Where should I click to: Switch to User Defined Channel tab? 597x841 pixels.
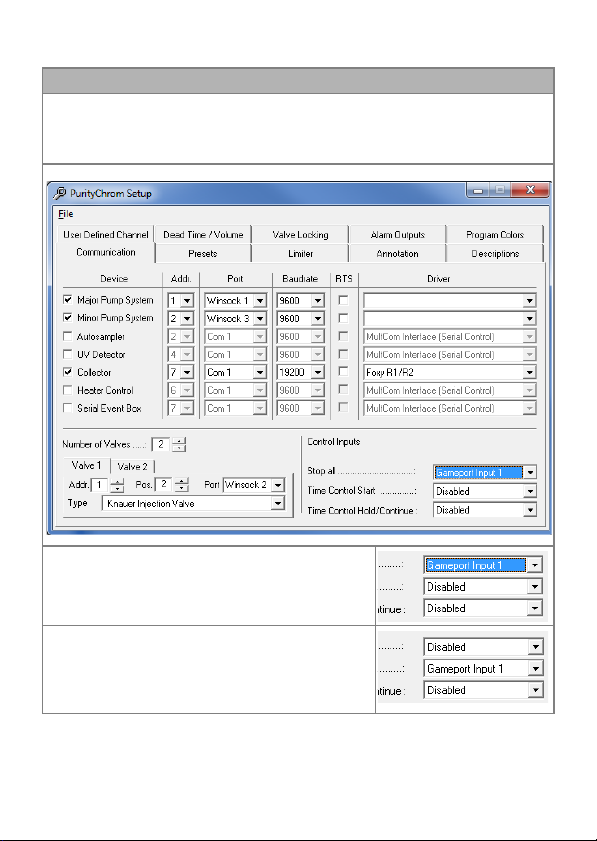[106, 235]
